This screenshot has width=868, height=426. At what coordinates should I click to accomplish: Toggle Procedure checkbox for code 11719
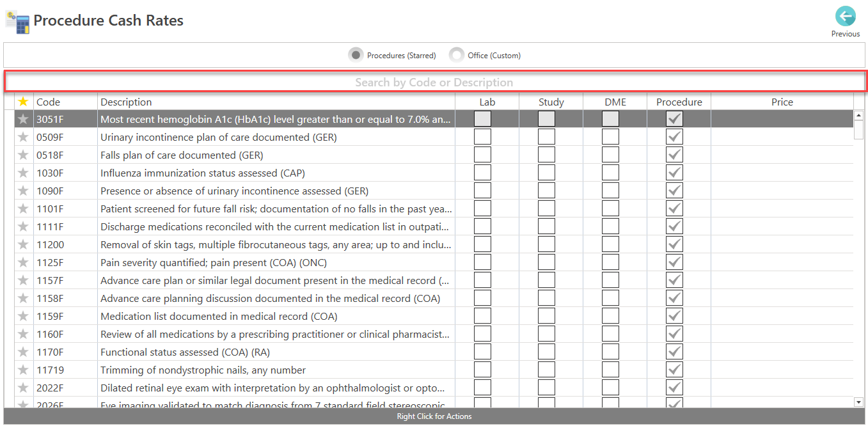coord(674,370)
